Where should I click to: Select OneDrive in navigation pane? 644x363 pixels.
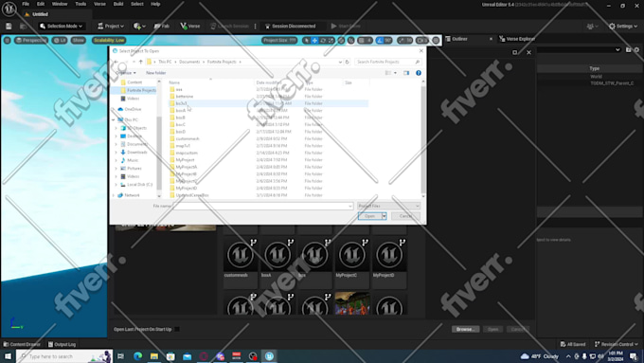coord(129,109)
